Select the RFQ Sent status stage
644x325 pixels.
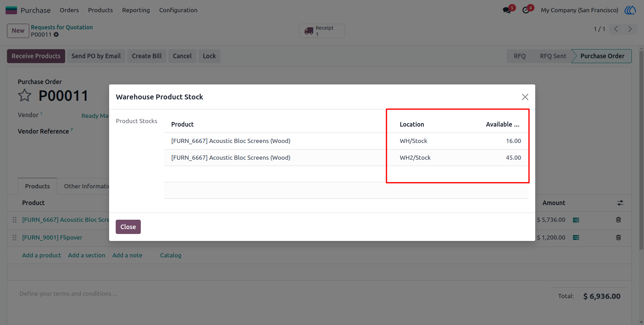tap(553, 56)
